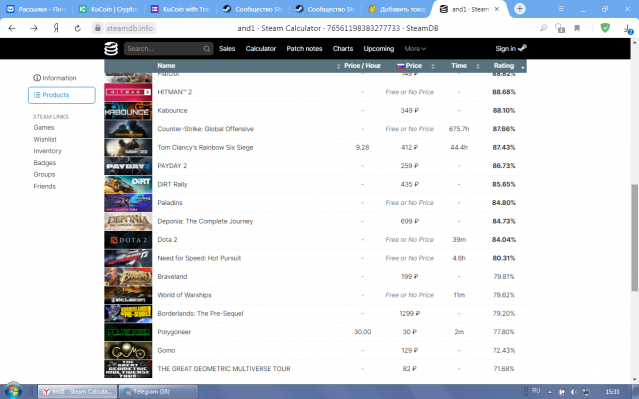
Task: Click the Dota 2 game thumbnail
Action: (128, 240)
